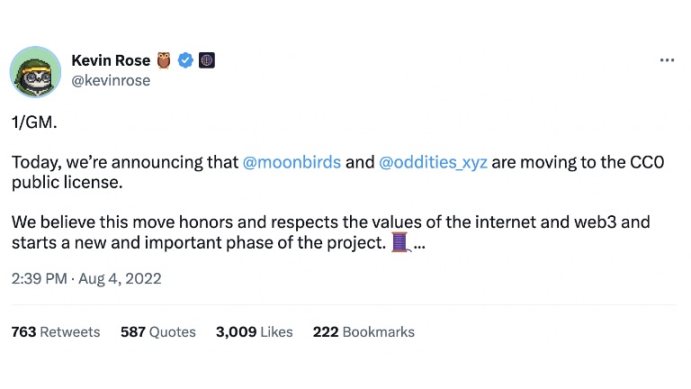The width and height of the screenshot is (691, 389).
Task: Expand the truncated tweet ellipsis after thread emoji
Action: coord(420,245)
